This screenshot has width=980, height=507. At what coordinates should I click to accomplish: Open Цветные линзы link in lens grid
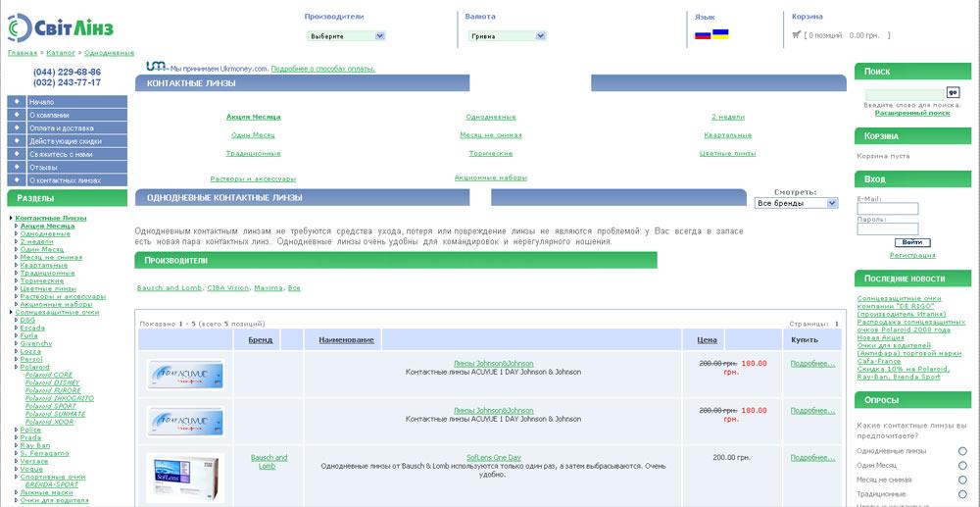727,153
